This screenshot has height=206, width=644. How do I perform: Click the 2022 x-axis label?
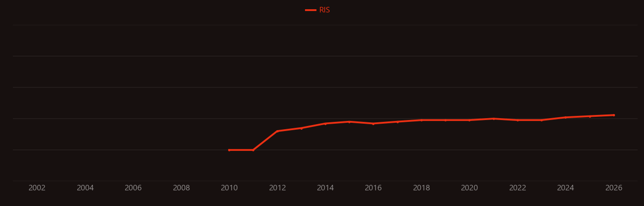point(517,188)
